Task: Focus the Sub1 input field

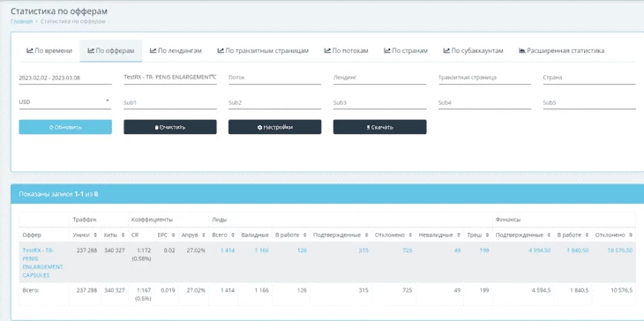Action: click(170, 102)
